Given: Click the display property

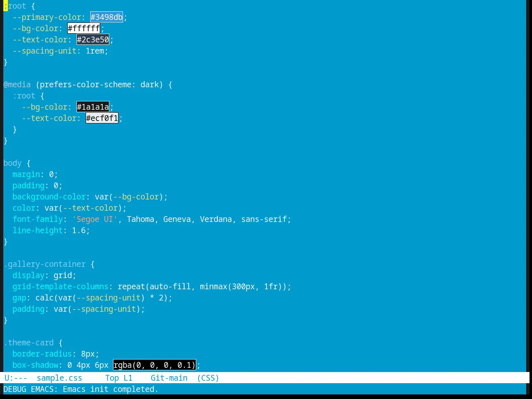Looking at the screenshot, I should (x=28, y=275).
